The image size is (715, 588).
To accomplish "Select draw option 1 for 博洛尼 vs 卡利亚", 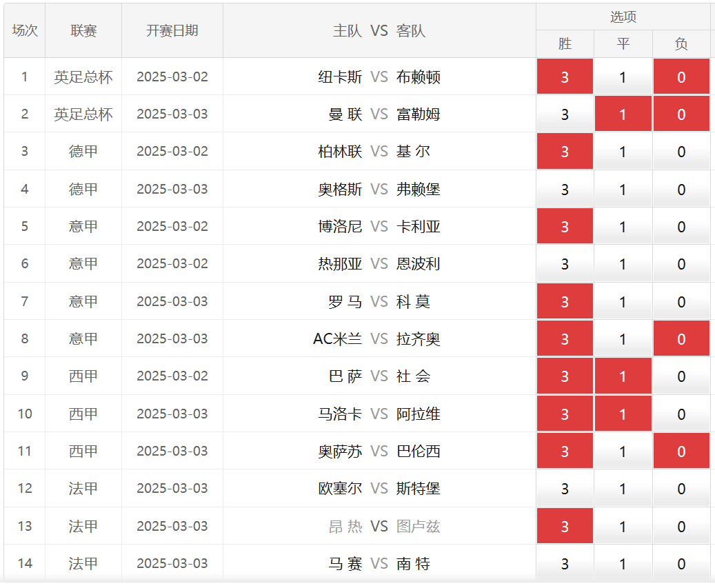I will pos(623,226).
